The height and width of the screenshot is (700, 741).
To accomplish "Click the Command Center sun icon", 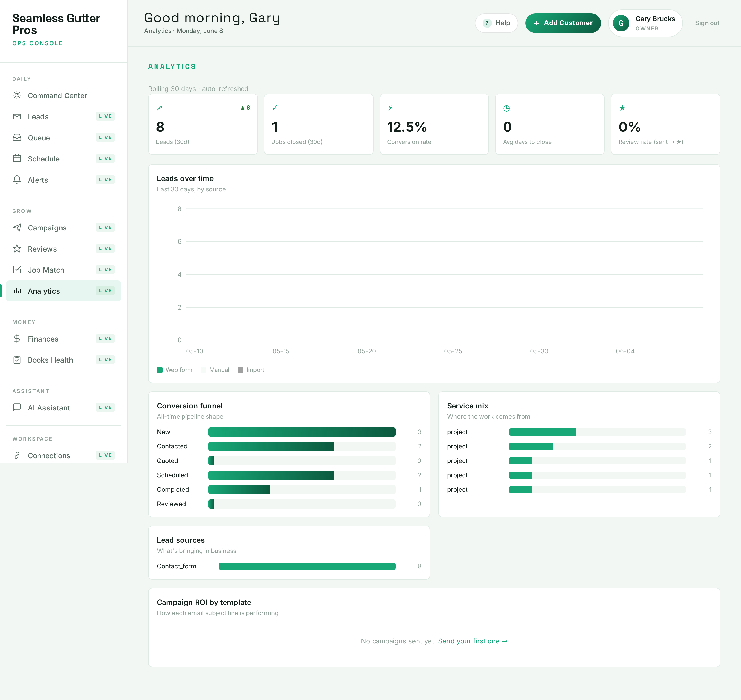I will [17, 95].
